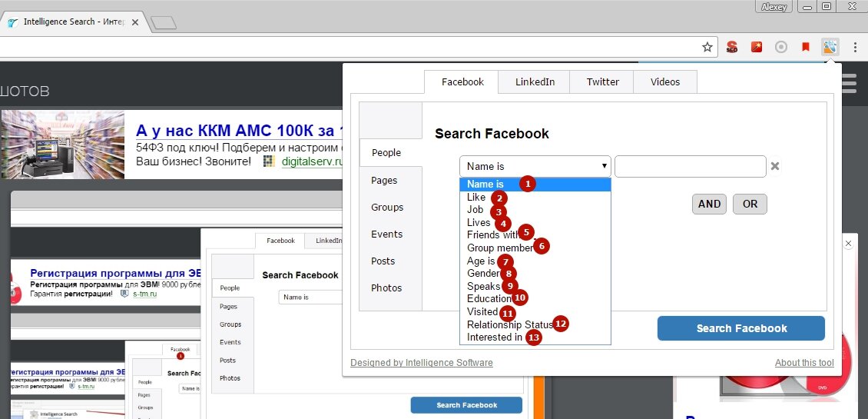868x419 pixels.
Task: Click the red extension icon with the yellow star
Action: [x=757, y=47]
